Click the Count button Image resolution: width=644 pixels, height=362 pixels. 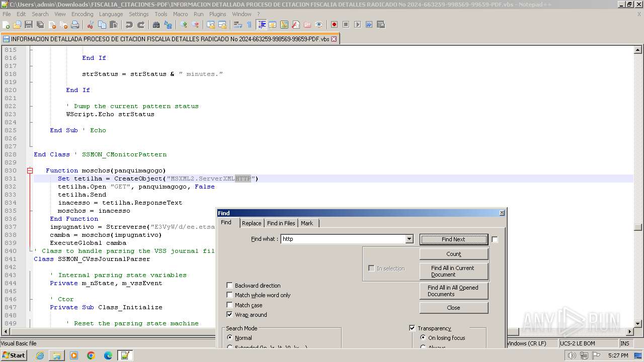(454, 254)
